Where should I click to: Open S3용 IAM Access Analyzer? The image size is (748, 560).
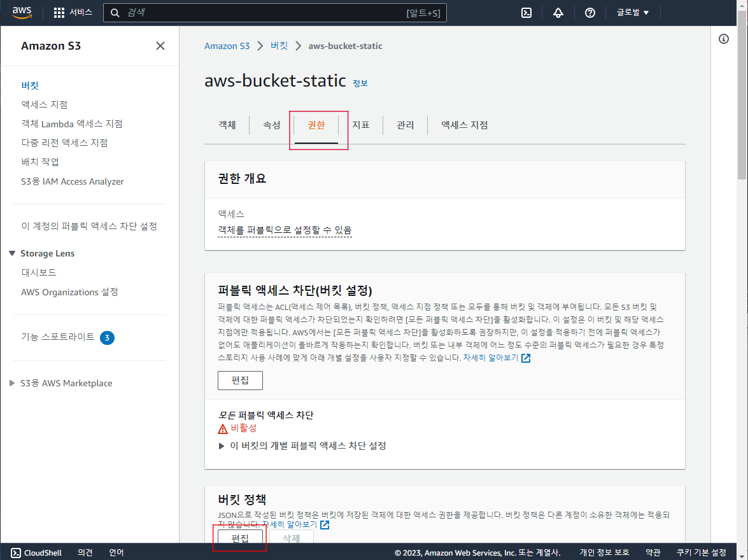[73, 181]
